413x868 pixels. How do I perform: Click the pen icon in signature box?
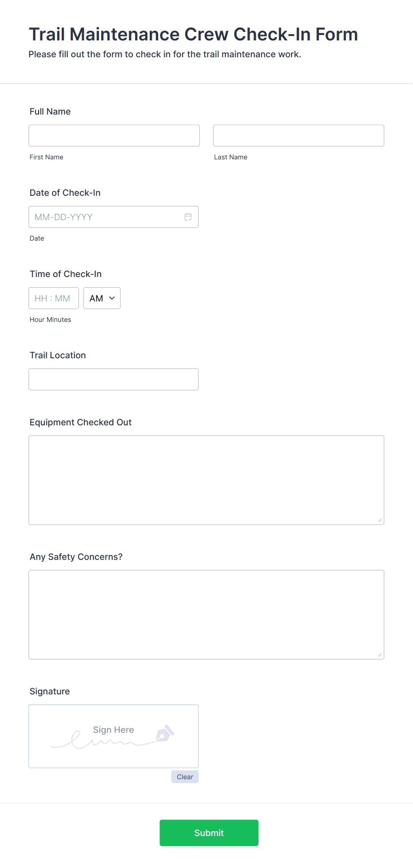pos(165,733)
